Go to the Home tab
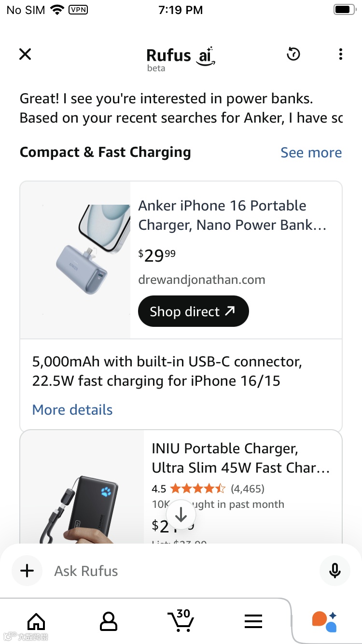Viewport: 362px width, 644px height. [36, 621]
